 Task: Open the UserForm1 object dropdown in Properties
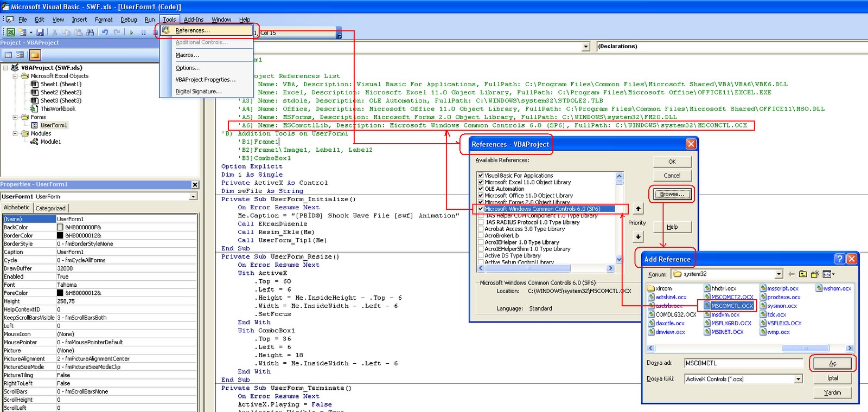[x=193, y=196]
